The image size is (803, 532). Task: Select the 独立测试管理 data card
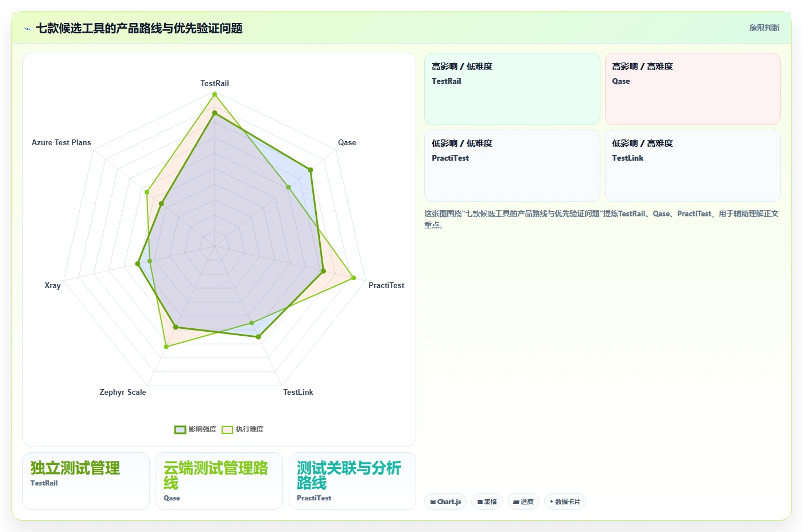(86, 481)
